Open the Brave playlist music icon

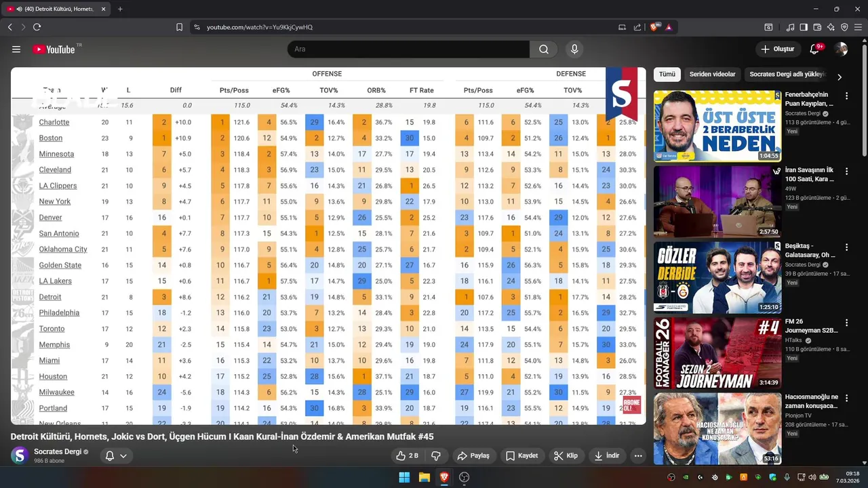pyautogui.click(x=790, y=27)
